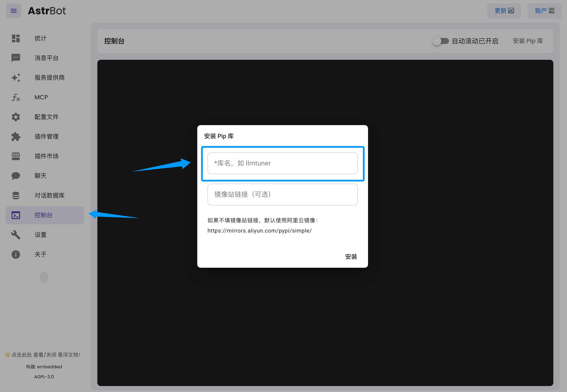Open 对话数据库 database icon
The image size is (567, 392).
[x=16, y=196]
